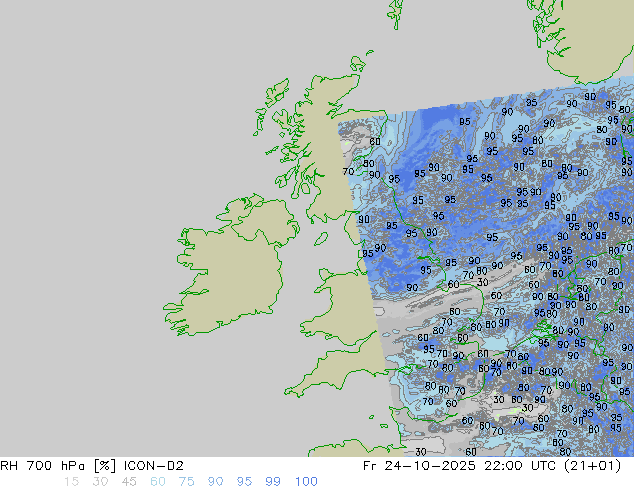Select legend value 99 in colour scale
The image size is (634, 490).
click(x=273, y=482)
